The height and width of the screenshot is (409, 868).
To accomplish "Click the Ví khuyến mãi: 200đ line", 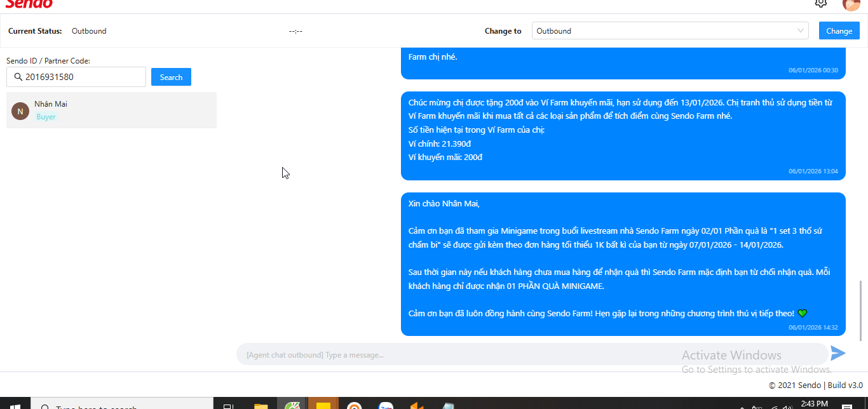I will (x=445, y=157).
